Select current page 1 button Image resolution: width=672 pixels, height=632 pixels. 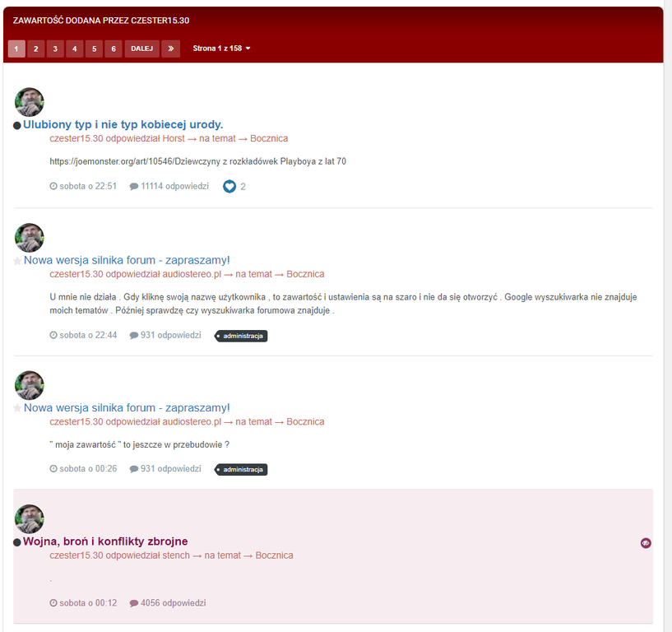click(x=16, y=49)
